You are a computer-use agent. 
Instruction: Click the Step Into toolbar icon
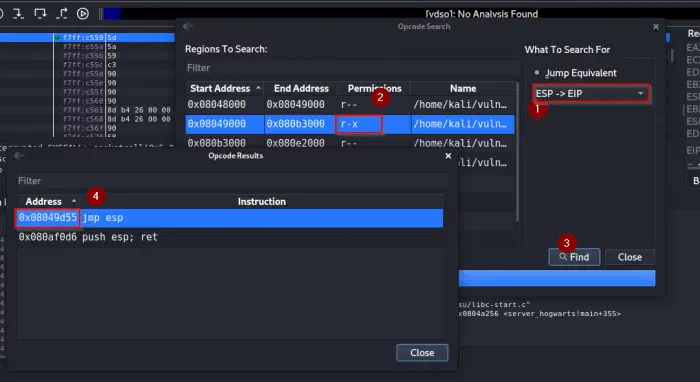tap(18, 14)
